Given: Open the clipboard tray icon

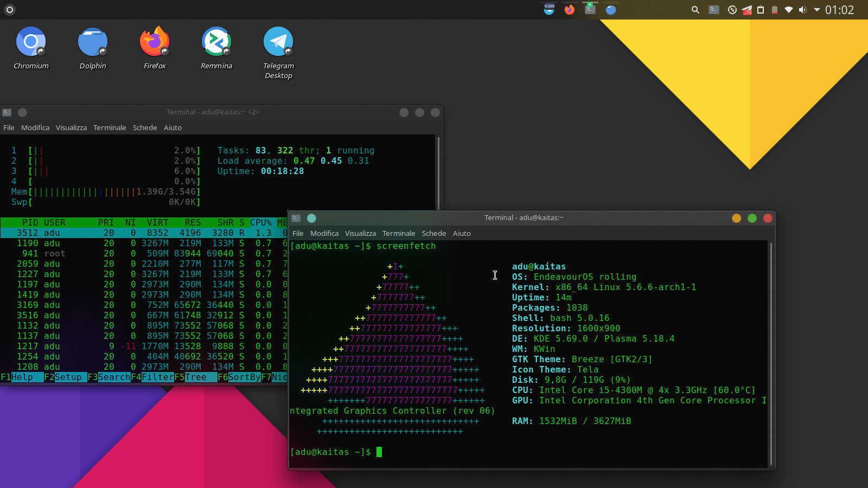Looking at the screenshot, I should pos(761,10).
